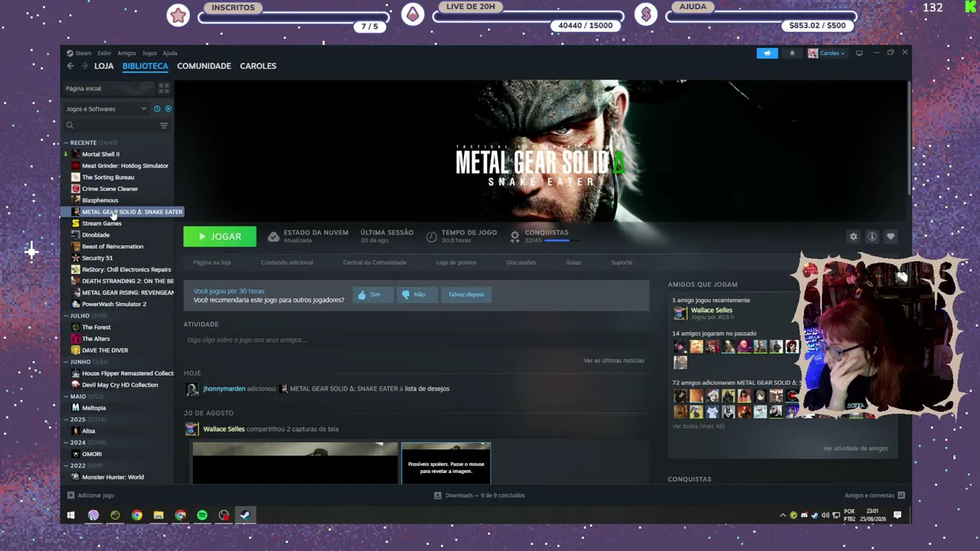This screenshot has width=980, height=551.
Task: Click the green JOGAR play button
Action: coord(220,236)
